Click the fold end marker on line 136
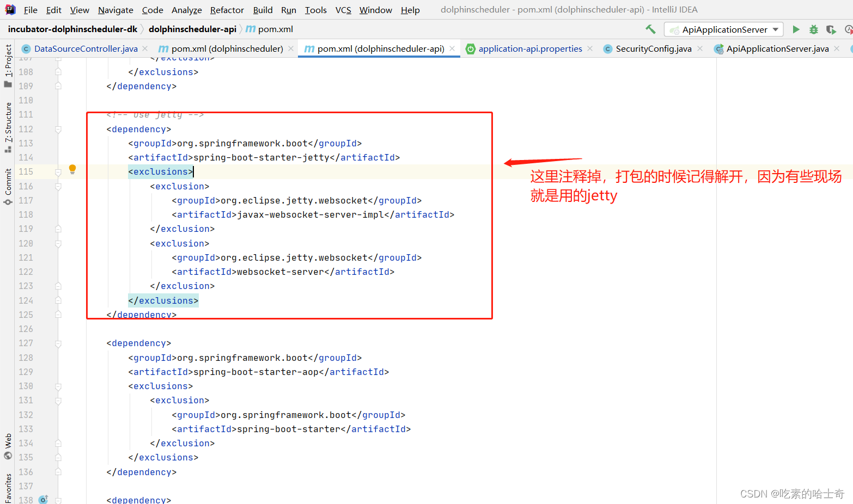This screenshot has width=853, height=504. 58,472
